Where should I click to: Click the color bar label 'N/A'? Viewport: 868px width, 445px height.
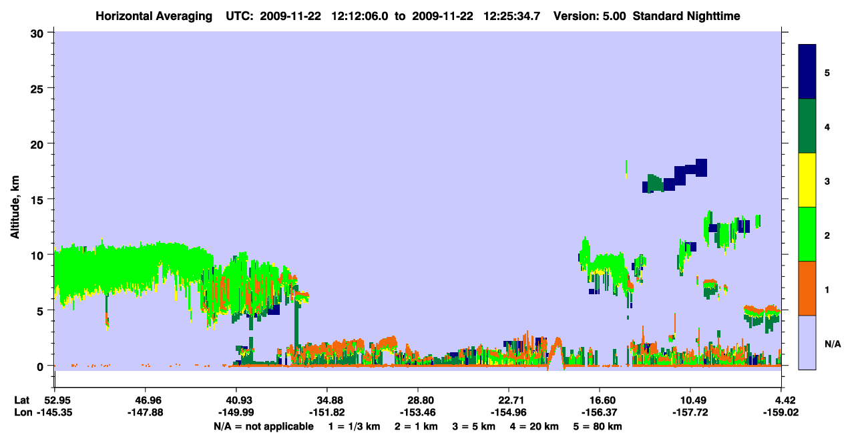(832, 344)
